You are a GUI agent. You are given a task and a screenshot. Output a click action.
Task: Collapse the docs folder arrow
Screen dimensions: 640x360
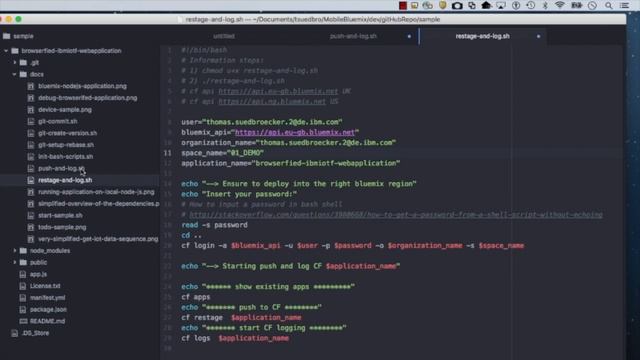coord(15,74)
